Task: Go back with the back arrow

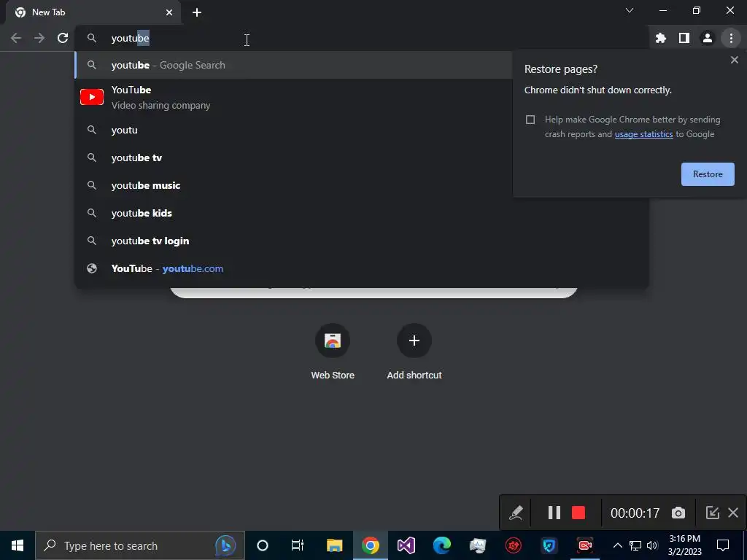Action: point(16,38)
